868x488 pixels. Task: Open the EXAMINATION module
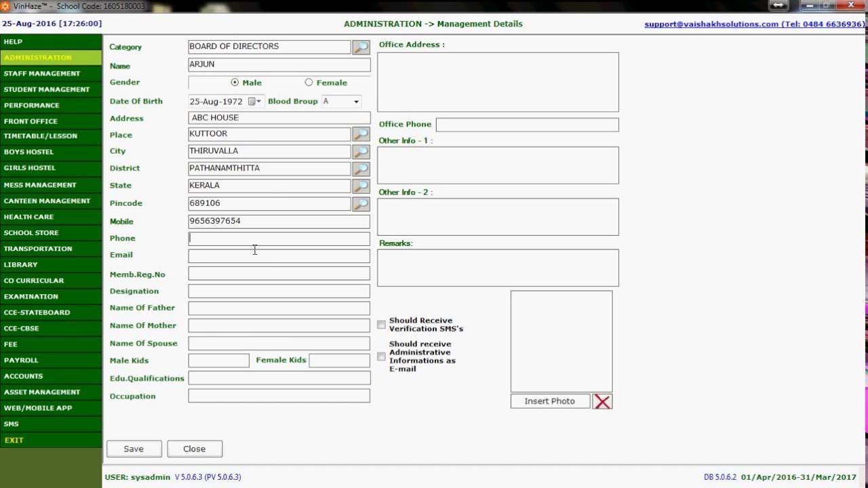[51, 296]
